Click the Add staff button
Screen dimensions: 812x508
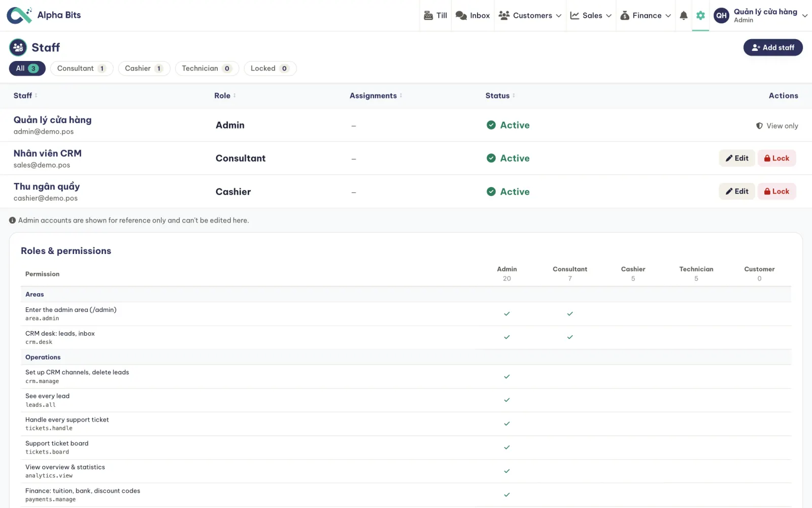pyautogui.click(x=773, y=47)
